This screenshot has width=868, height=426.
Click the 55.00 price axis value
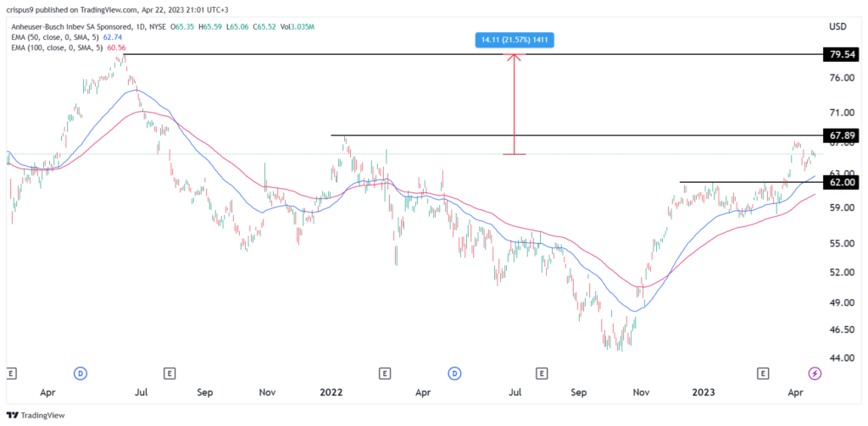pos(843,243)
